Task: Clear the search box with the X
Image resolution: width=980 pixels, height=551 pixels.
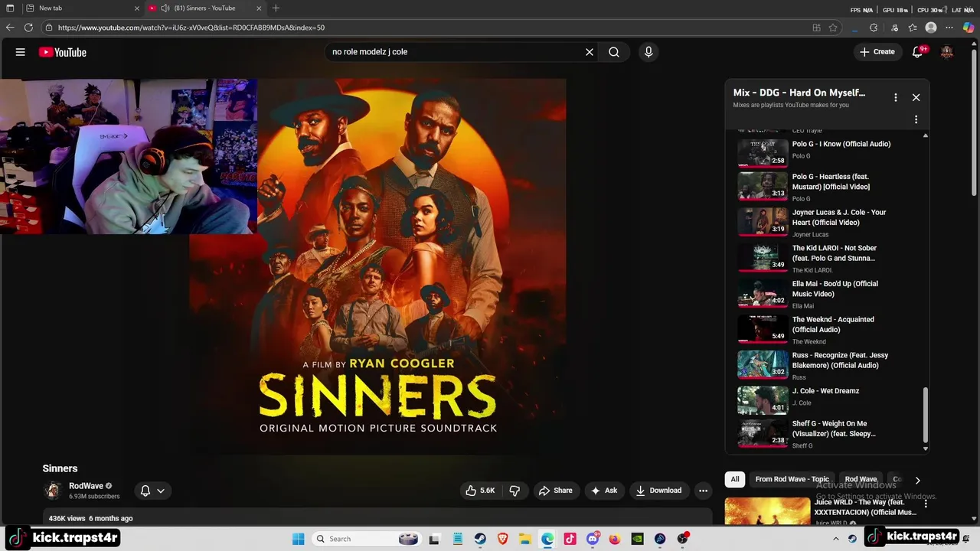Action: point(590,52)
